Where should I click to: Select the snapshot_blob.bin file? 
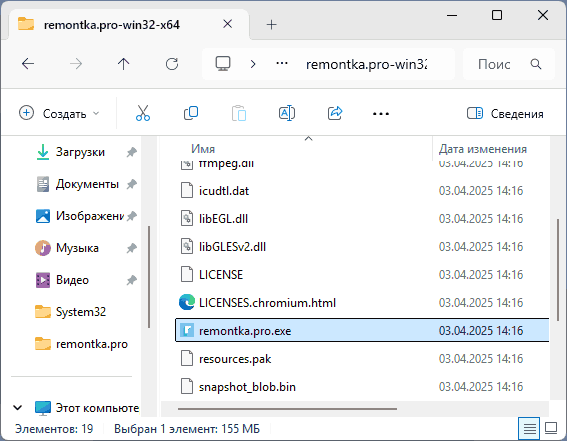[x=247, y=387]
